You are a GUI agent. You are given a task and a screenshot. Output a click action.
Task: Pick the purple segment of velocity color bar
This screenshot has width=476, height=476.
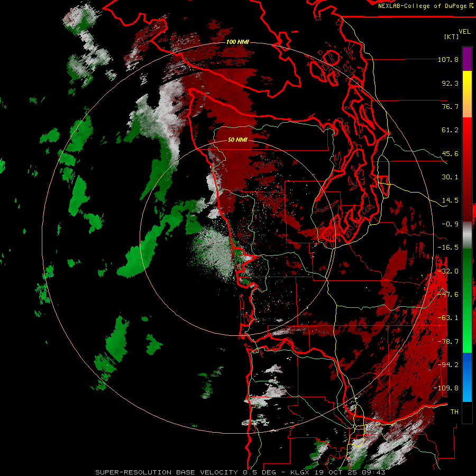[x=467, y=59]
